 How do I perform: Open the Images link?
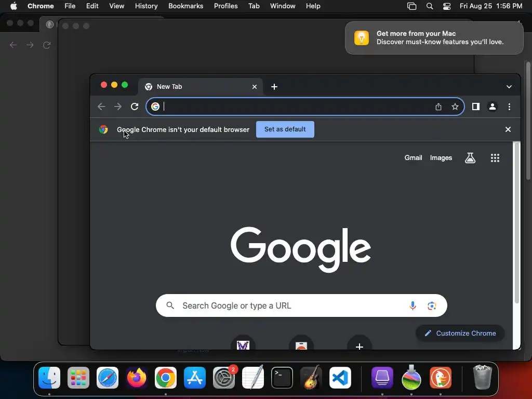pyautogui.click(x=441, y=158)
